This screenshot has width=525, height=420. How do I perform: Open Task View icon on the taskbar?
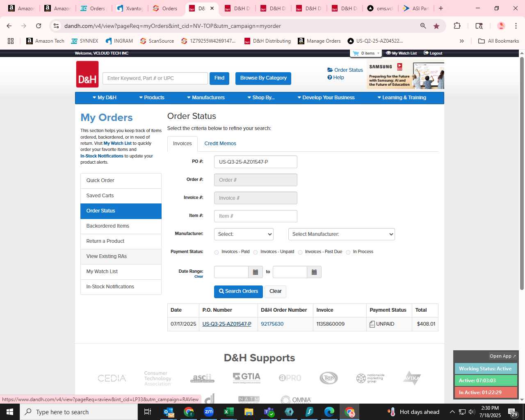(x=148, y=412)
